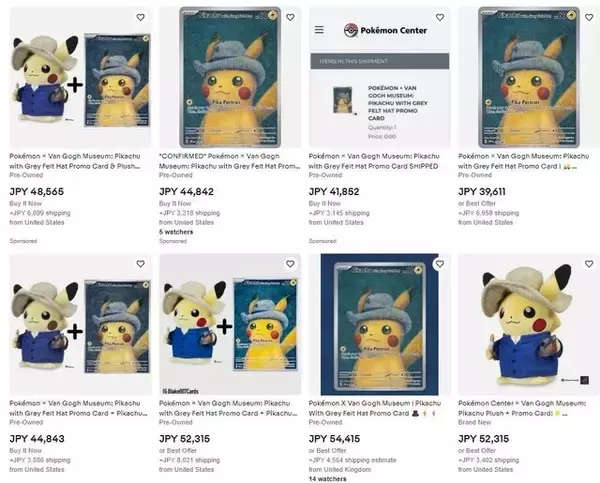Image resolution: width=600 pixels, height=483 pixels.
Task: Toggle the heart on Pre-Owned JPY 52,315 listing
Action: click(290, 264)
